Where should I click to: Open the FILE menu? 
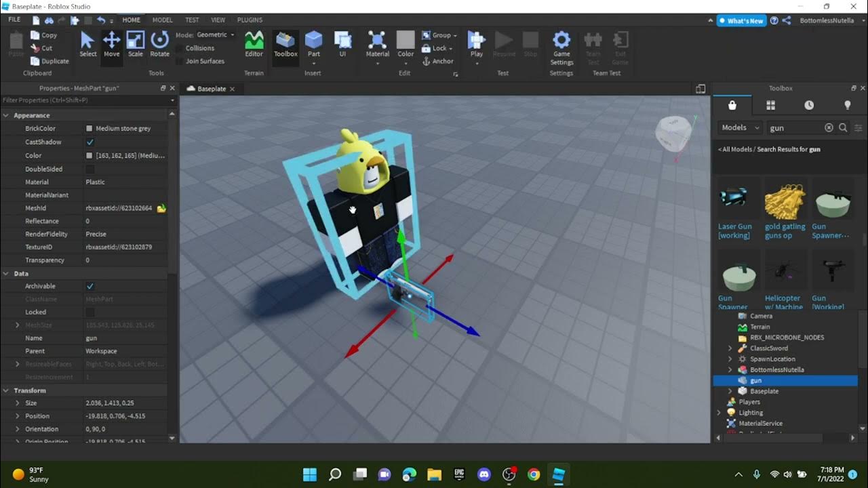tap(14, 20)
